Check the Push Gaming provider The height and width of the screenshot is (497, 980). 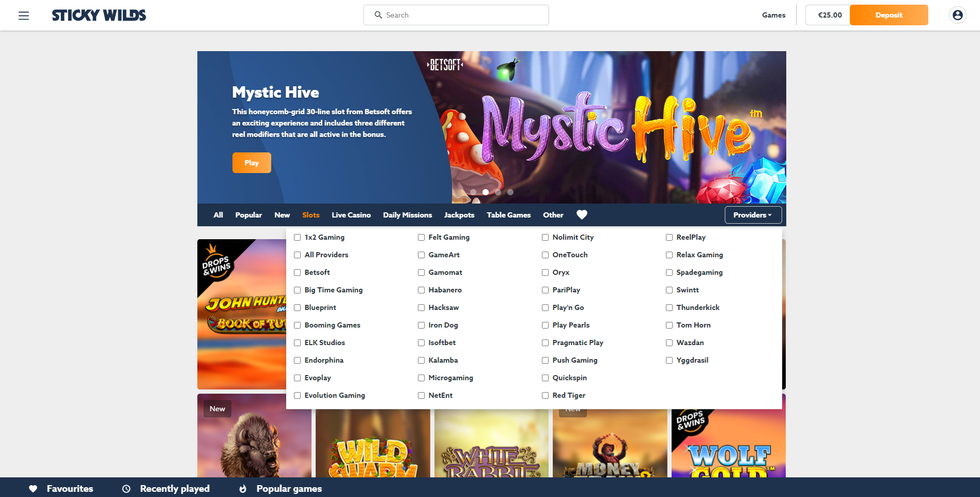546,361
